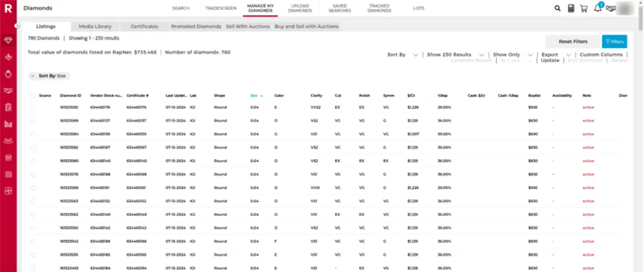The width and height of the screenshot is (644, 272).
Task: Click the Update action
Action: (x=550, y=61)
